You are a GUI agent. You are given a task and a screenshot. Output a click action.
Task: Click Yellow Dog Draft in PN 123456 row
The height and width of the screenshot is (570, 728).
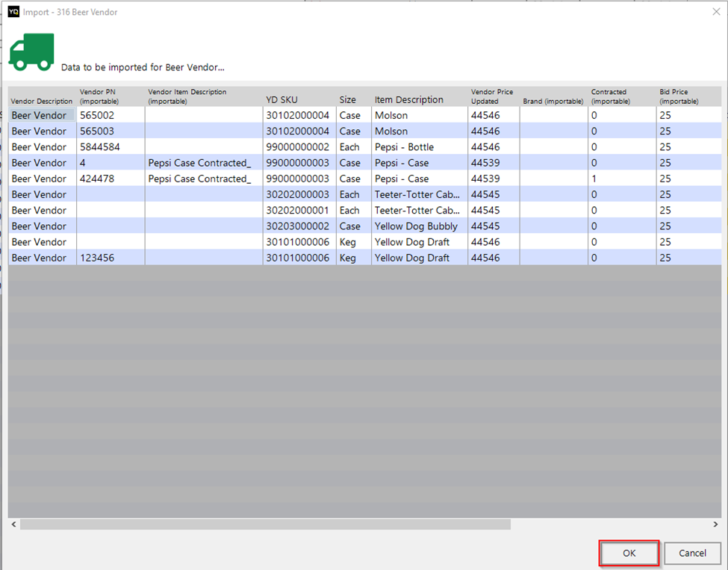tap(420, 258)
